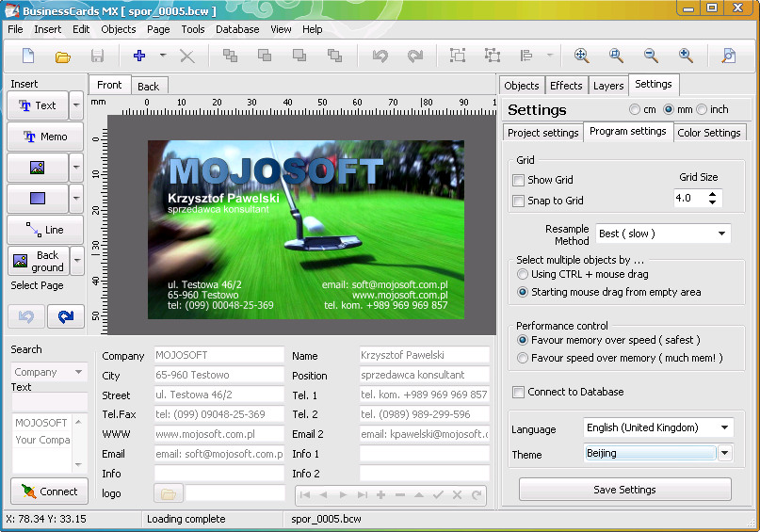Enable the Snap to Grid checkbox
Image resolution: width=760 pixels, height=532 pixels.
[518, 201]
